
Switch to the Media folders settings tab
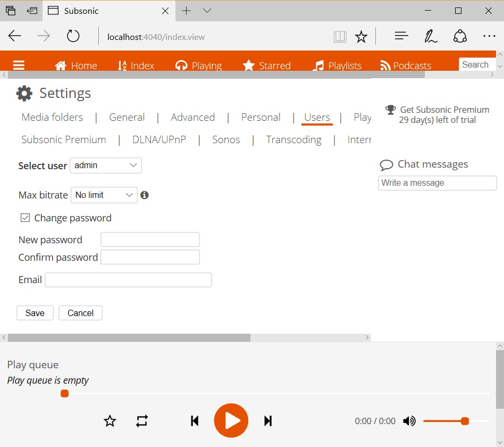(x=52, y=117)
